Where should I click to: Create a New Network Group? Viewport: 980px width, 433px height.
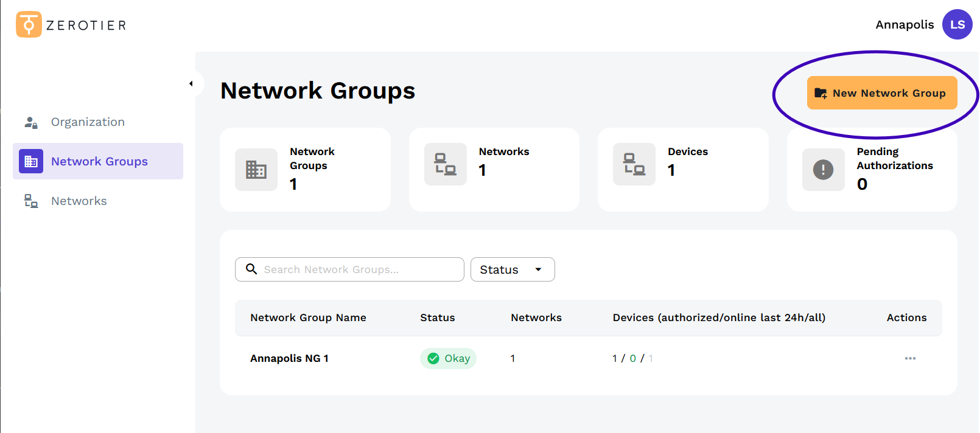click(882, 93)
